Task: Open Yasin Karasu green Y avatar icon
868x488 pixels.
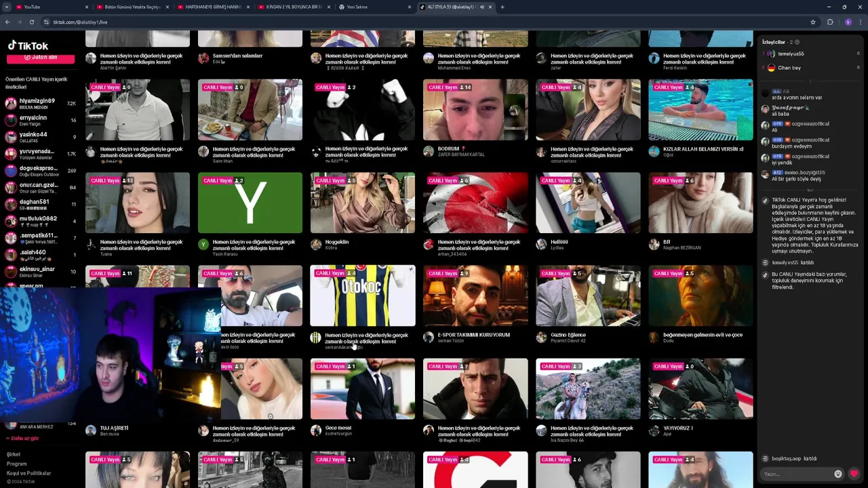Action: [203, 245]
